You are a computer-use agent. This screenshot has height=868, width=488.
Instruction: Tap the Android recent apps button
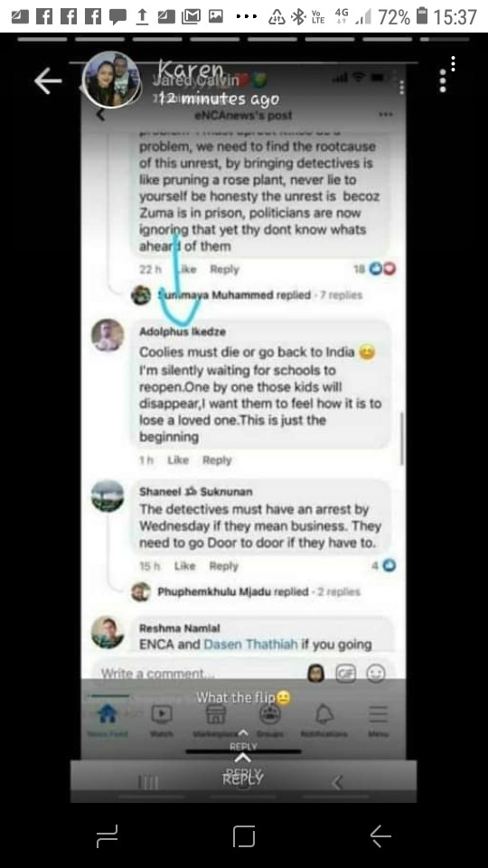point(107,835)
